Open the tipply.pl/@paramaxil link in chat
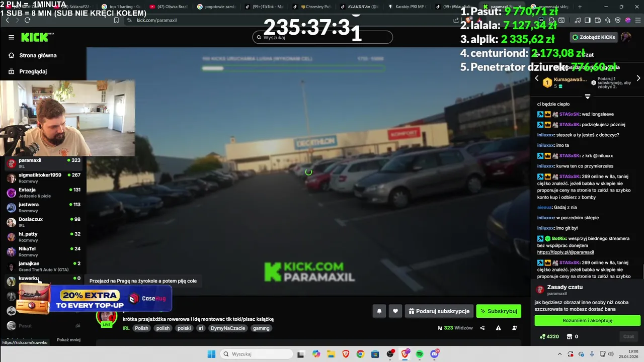 (566, 252)
